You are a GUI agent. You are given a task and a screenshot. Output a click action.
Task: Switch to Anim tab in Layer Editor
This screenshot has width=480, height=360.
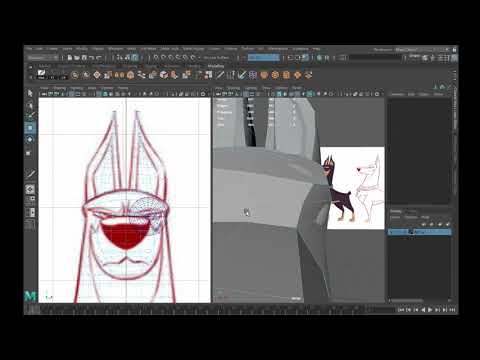411,211
